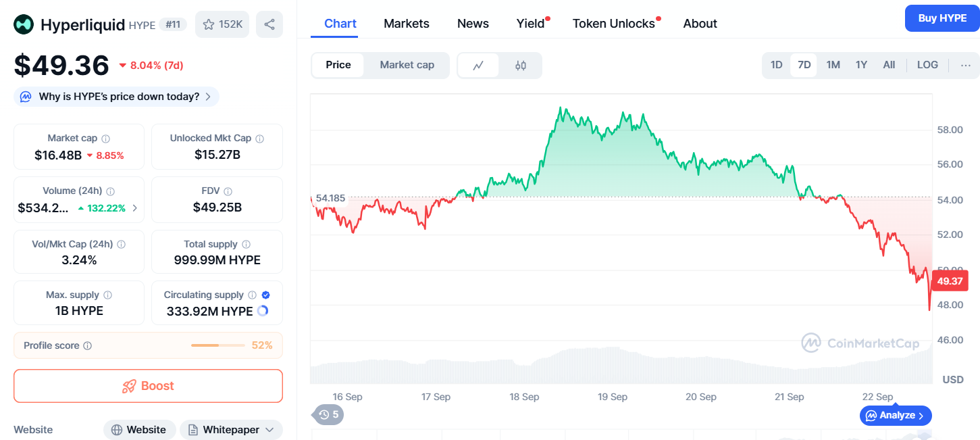Toggle LOG scale on chart
This screenshot has width=980, height=440.
pyautogui.click(x=927, y=65)
